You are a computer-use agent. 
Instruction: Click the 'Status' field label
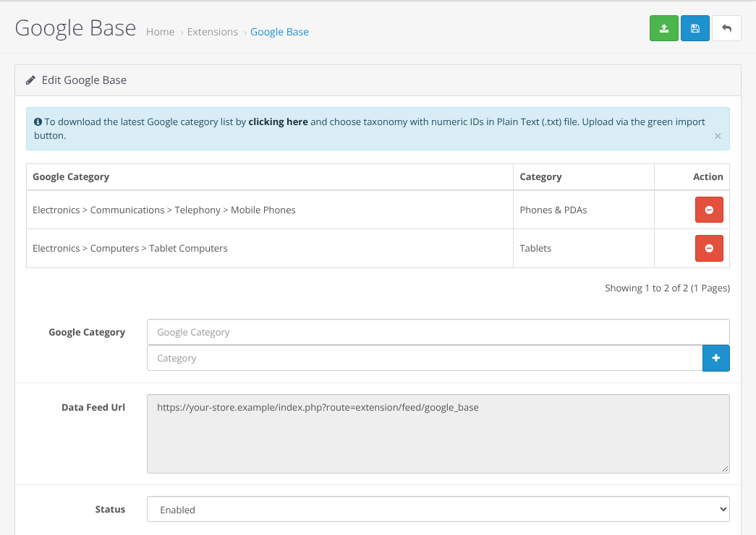pyautogui.click(x=110, y=510)
